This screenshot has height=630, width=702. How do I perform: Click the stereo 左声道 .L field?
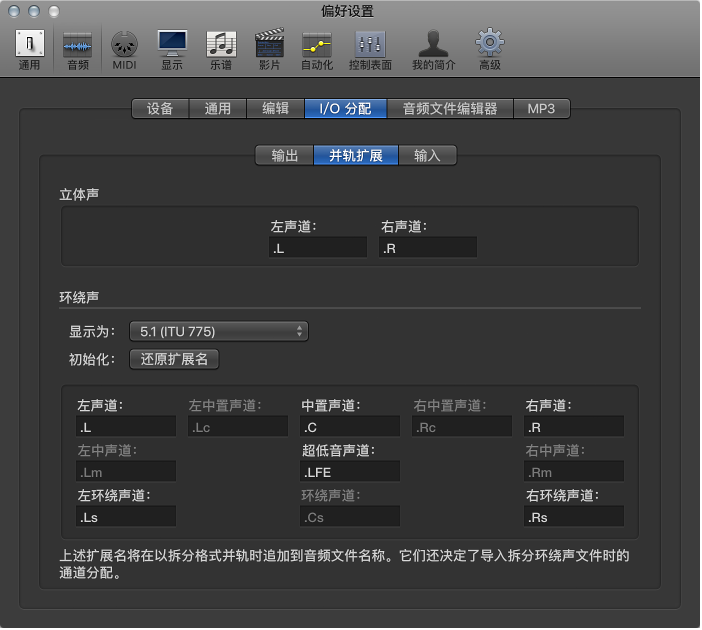click(318, 248)
